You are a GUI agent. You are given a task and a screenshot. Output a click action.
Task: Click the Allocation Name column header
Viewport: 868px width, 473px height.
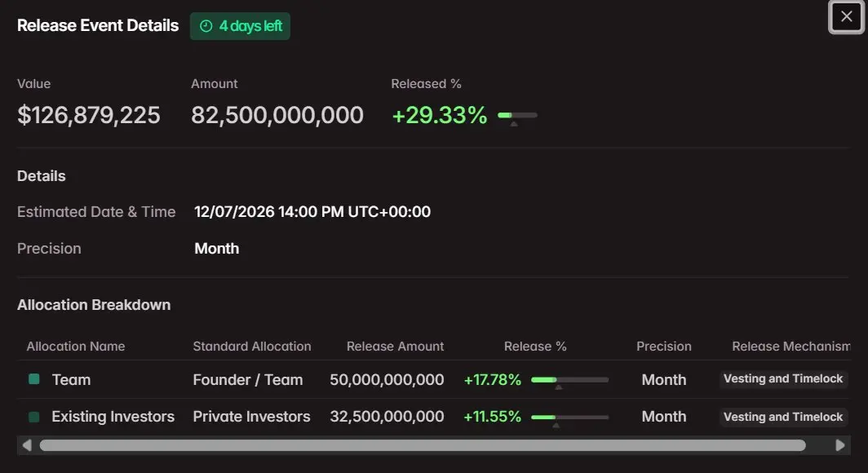[76, 347]
